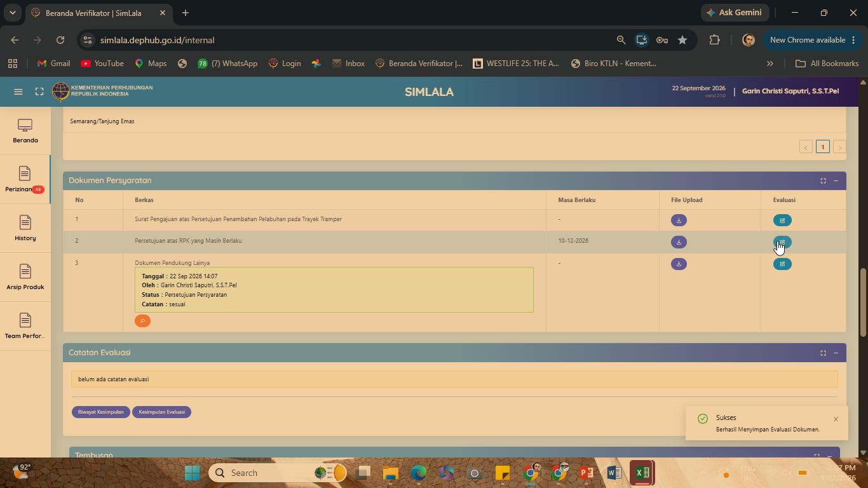Collapse the Dokumen Persyaratan panel
868x488 pixels.
click(836, 181)
